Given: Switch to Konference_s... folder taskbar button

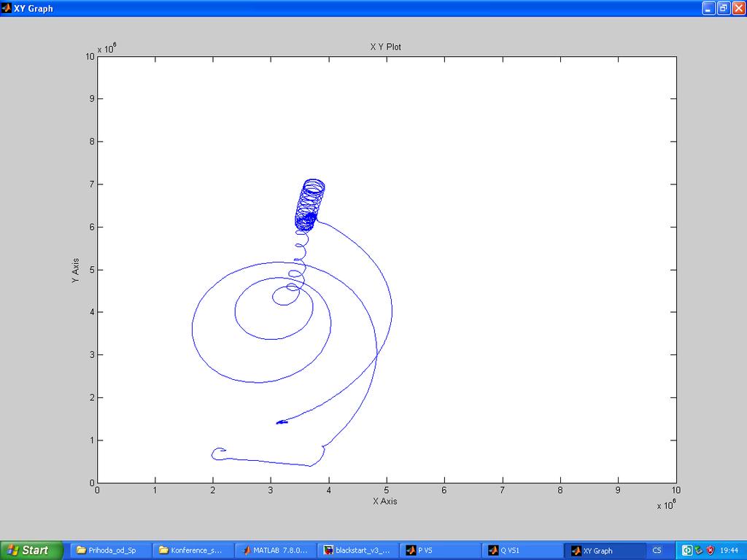Looking at the screenshot, I should pos(193,551).
